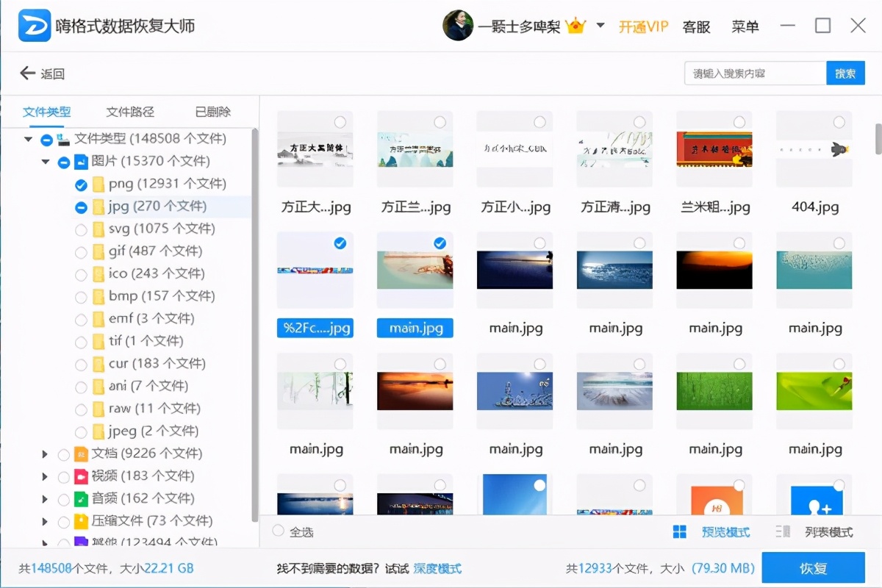This screenshot has height=588, width=882.
Task: Enable the checkbox for svg (1075 个文件)
Action: (81, 229)
